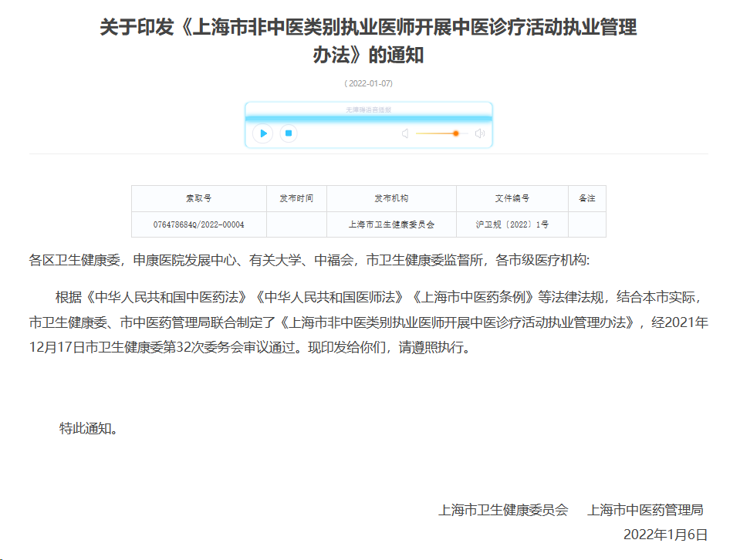Play the accessibility voice broadcast audio
The width and height of the screenshot is (740, 560).
[x=262, y=133]
